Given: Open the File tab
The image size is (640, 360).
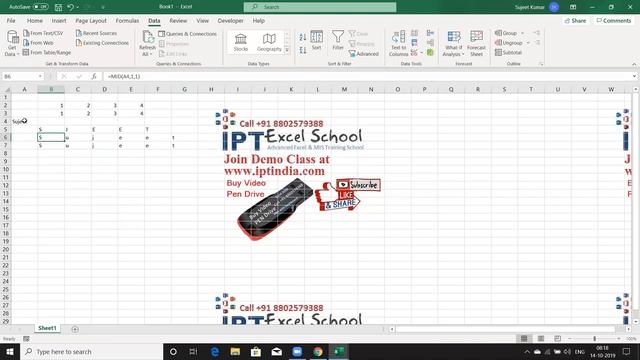Looking at the screenshot, I should click(11, 20).
